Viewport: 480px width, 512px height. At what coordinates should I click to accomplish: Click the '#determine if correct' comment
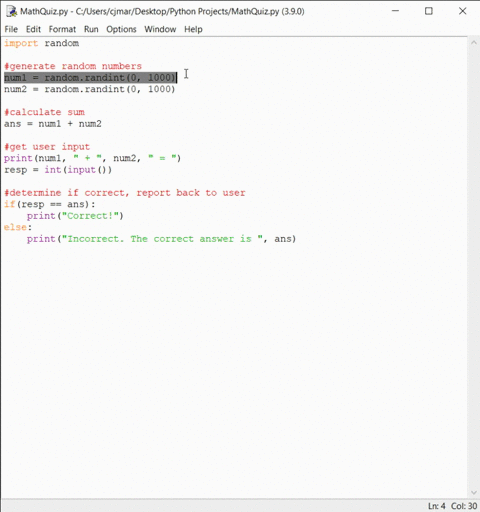[125, 193]
